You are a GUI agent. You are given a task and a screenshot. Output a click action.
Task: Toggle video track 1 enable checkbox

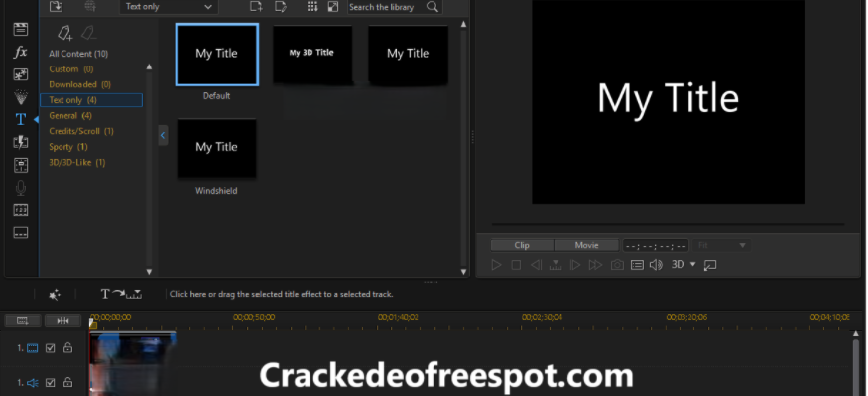[51, 348]
